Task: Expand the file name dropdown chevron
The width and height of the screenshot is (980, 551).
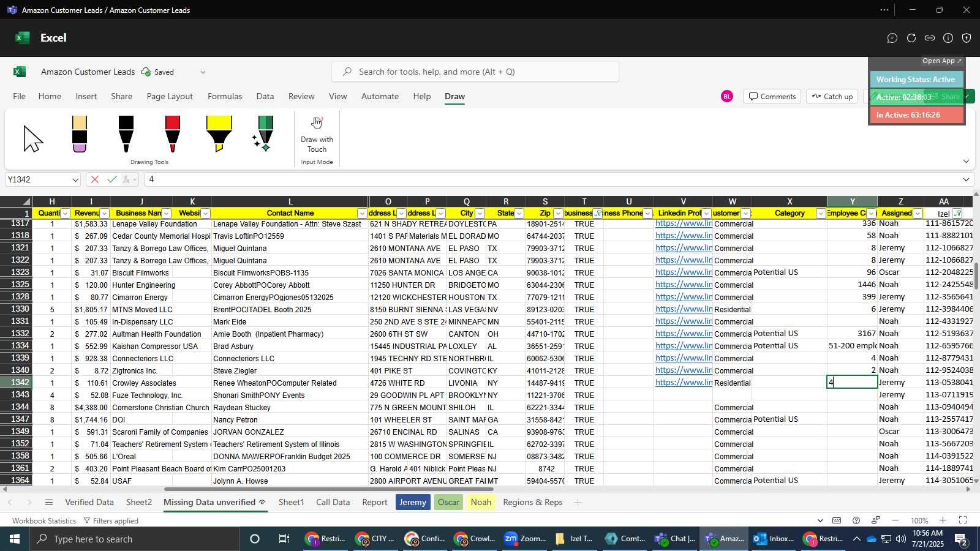Action: coord(203,72)
